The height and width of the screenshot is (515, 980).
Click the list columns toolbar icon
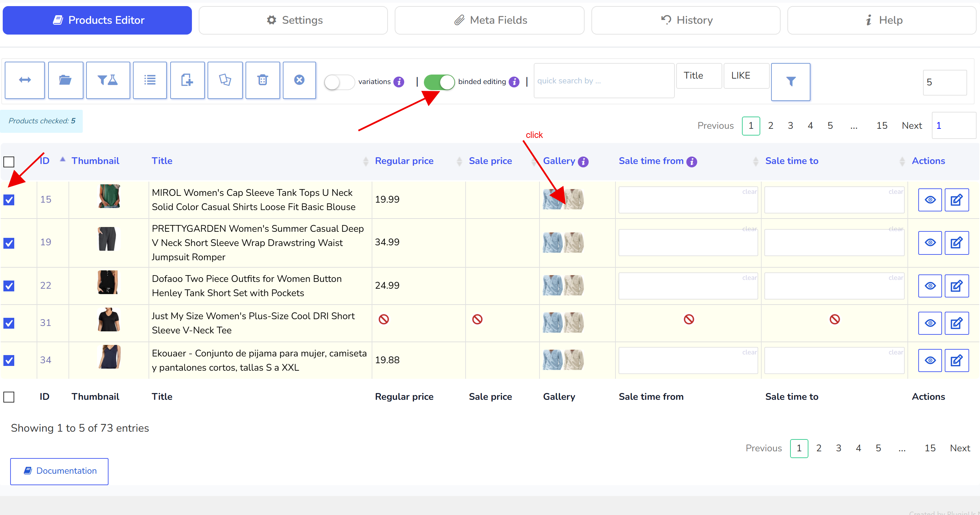150,80
